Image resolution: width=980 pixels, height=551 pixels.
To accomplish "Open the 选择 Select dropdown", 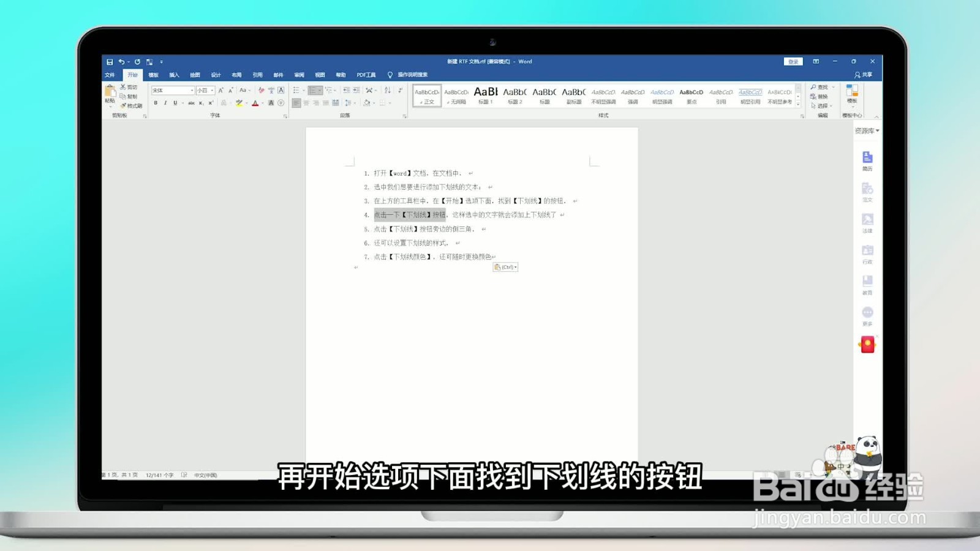I will pyautogui.click(x=821, y=106).
